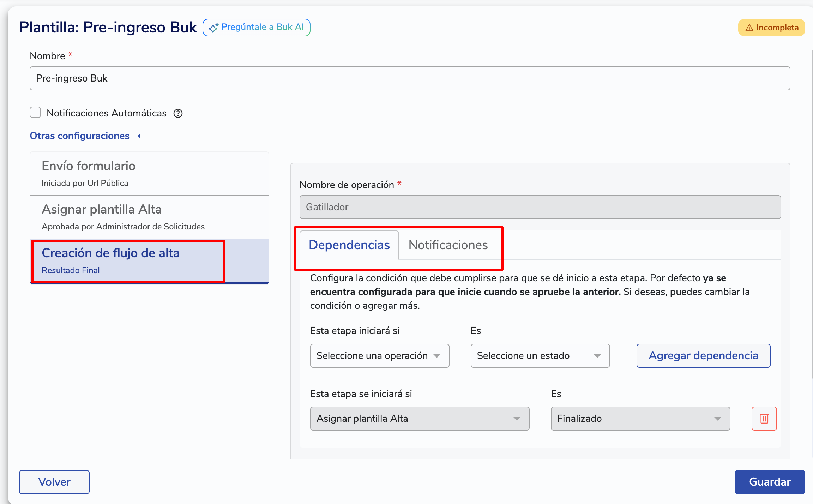Delete the dependency with trash icon
The image size is (813, 504).
point(764,419)
